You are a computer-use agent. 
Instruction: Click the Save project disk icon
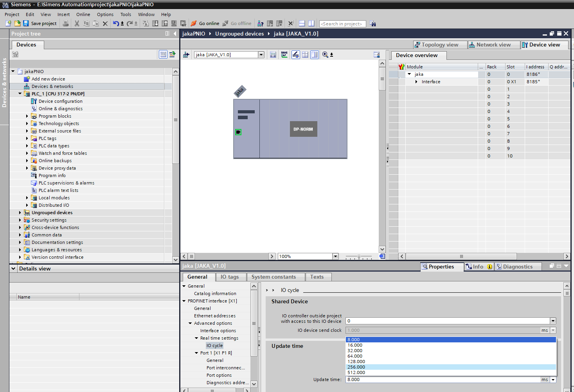(x=26, y=23)
